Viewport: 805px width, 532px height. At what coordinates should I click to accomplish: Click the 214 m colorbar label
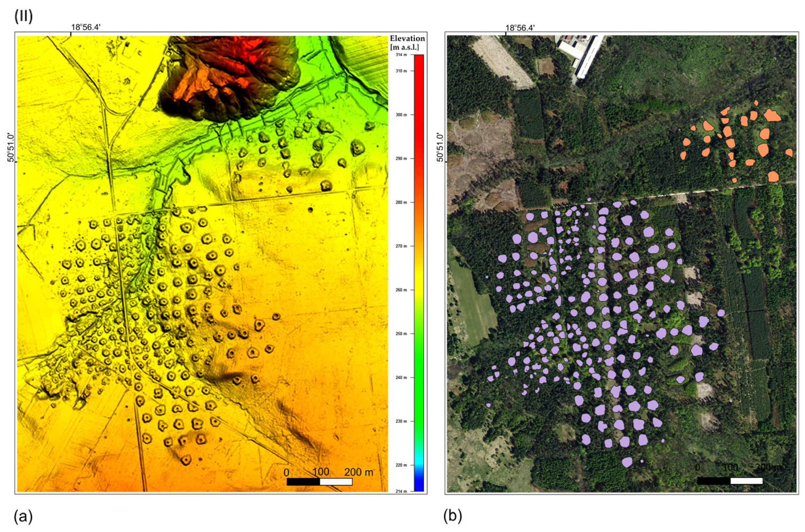(x=401, y=491)
